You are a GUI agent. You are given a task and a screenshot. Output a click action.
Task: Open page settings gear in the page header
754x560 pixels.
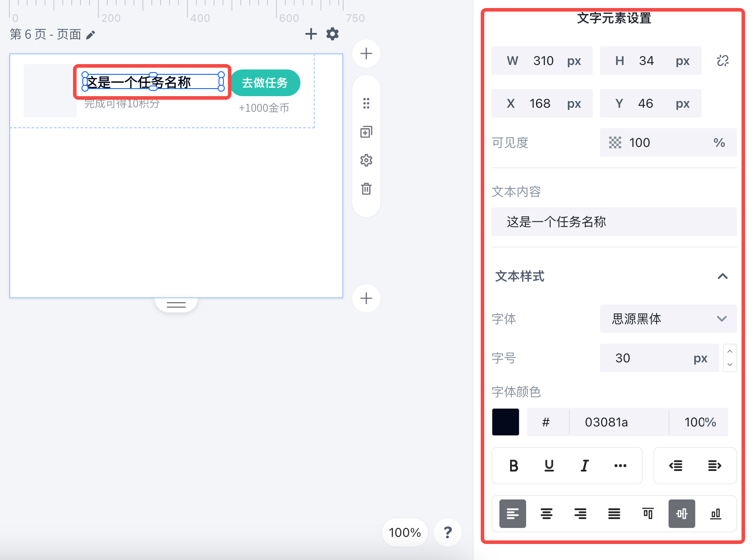point(332,34)
